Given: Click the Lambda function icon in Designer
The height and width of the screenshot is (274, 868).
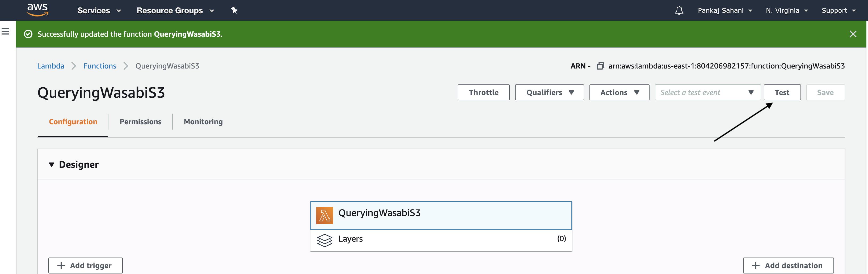Looking at the screenshot, I should (x=324, y=215).
